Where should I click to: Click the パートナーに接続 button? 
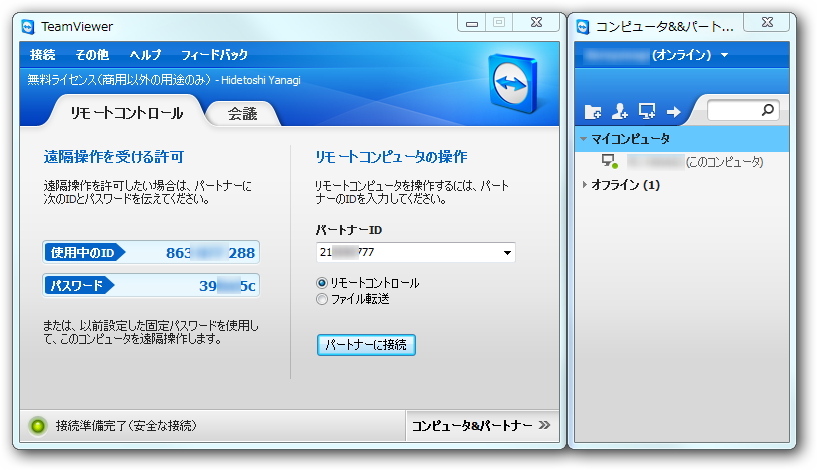pyautogui.click(x=366, y=345)
